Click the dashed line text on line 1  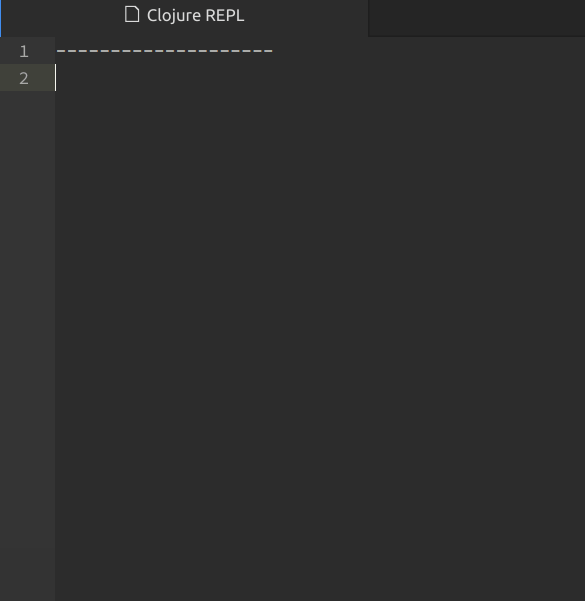[x=164, y=51]
